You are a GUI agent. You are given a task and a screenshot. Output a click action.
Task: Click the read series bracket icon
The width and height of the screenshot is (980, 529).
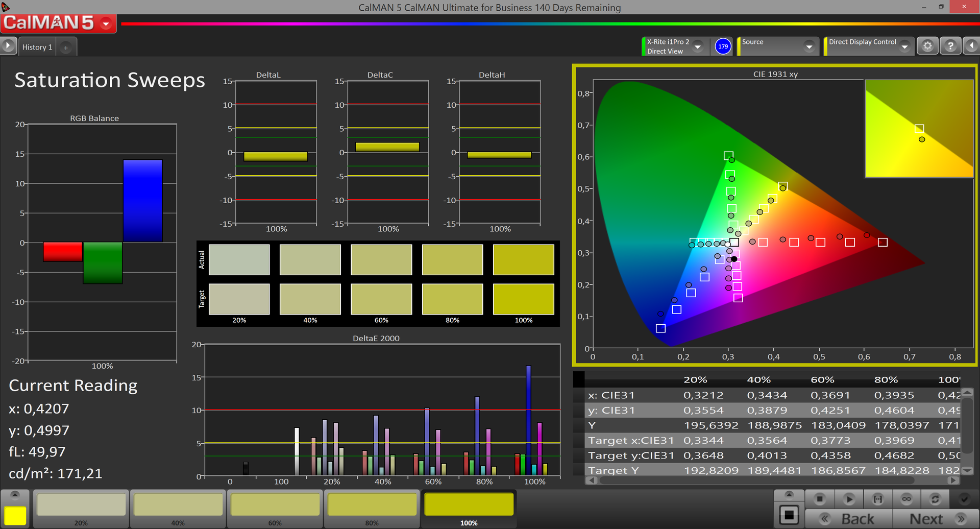coord(877,499)
